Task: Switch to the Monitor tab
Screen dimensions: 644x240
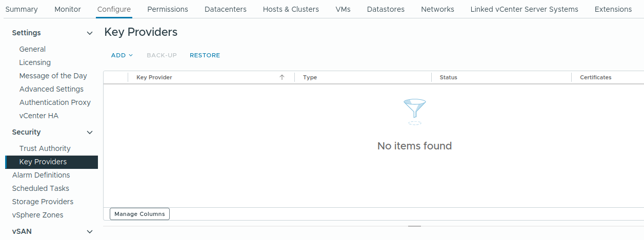Action: click(x=68, y=9)
